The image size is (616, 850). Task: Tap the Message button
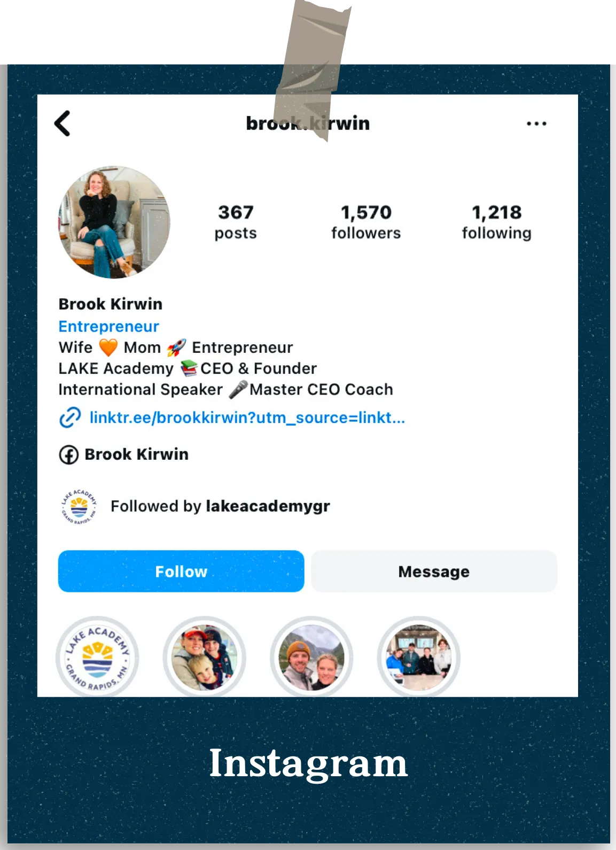point(434,571)
